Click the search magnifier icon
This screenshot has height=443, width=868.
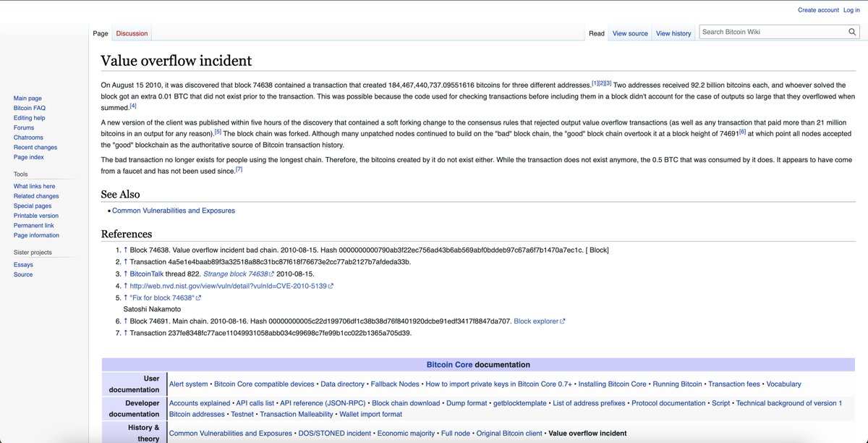pyautogui.click(x=852, y=32)
